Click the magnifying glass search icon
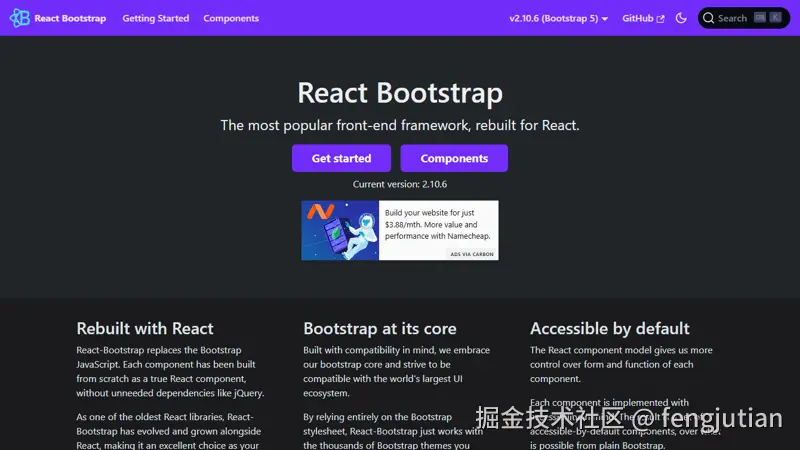 (708, 18)
